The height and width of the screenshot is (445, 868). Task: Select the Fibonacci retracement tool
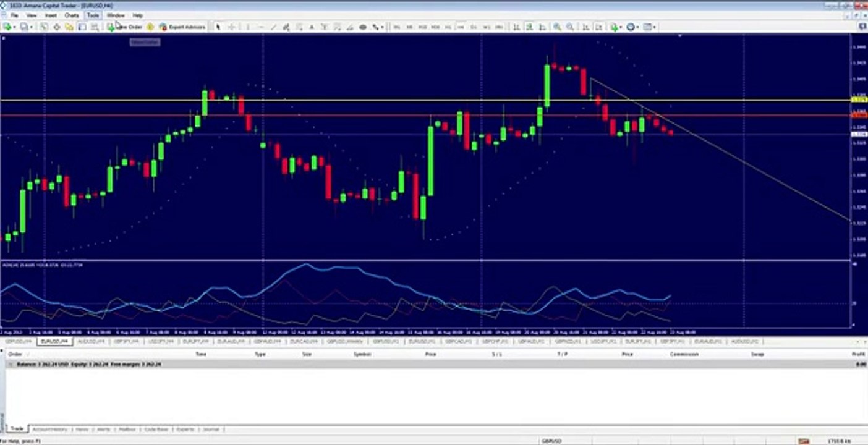[x=299, y=27]
